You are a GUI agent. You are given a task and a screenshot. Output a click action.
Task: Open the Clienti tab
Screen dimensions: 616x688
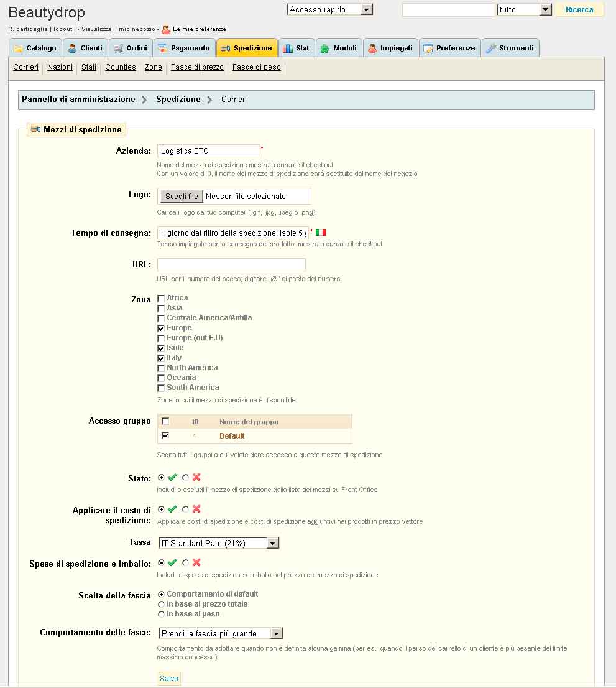(x=85, y=48)
